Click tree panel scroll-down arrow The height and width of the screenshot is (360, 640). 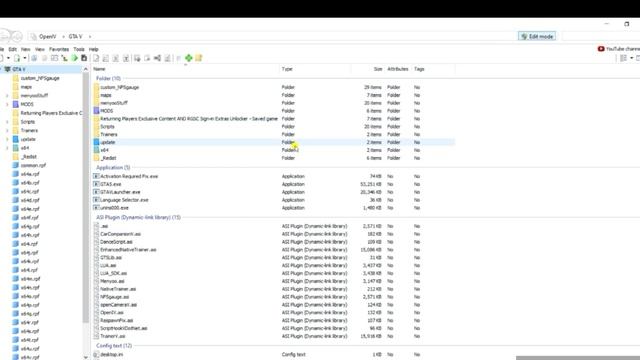click(85, 357)
